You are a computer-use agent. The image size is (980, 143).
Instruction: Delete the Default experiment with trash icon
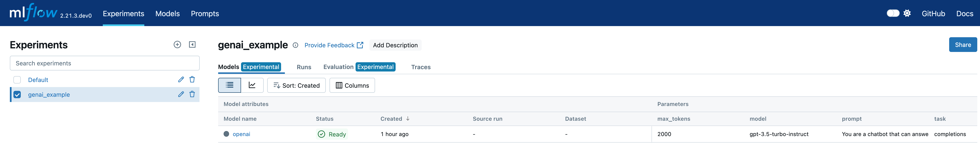click(x=192, y=80)
